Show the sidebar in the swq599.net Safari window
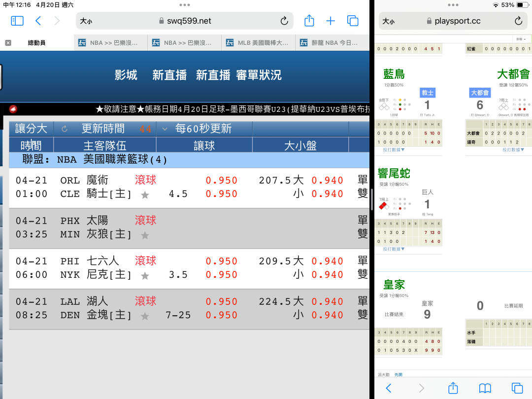 (17, 21)
